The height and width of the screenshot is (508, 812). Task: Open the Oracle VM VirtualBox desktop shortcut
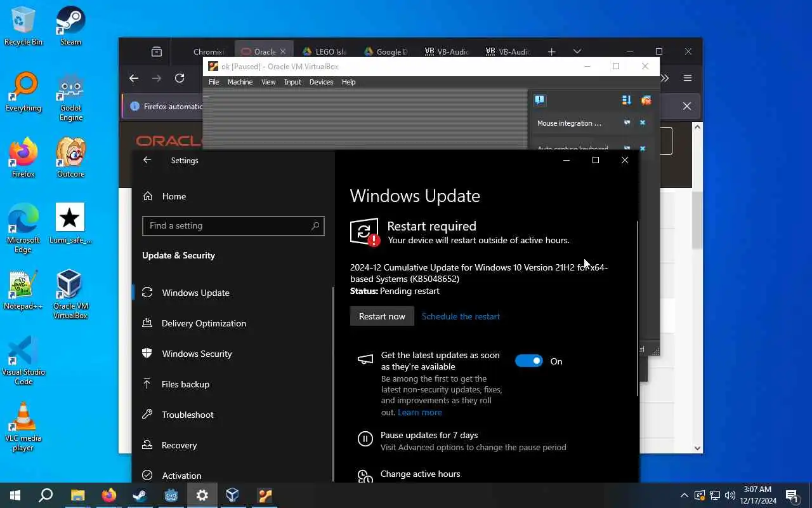pyautogui.click(x=70, y=295)
